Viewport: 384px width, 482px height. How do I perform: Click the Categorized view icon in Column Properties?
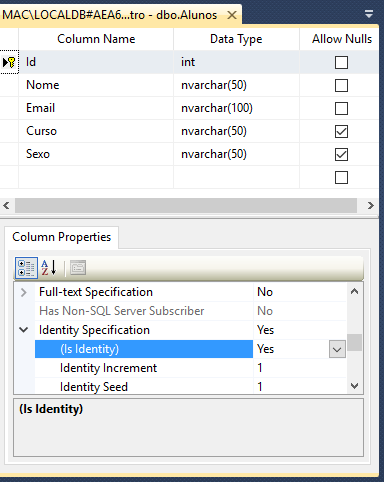tap(26, 268)
